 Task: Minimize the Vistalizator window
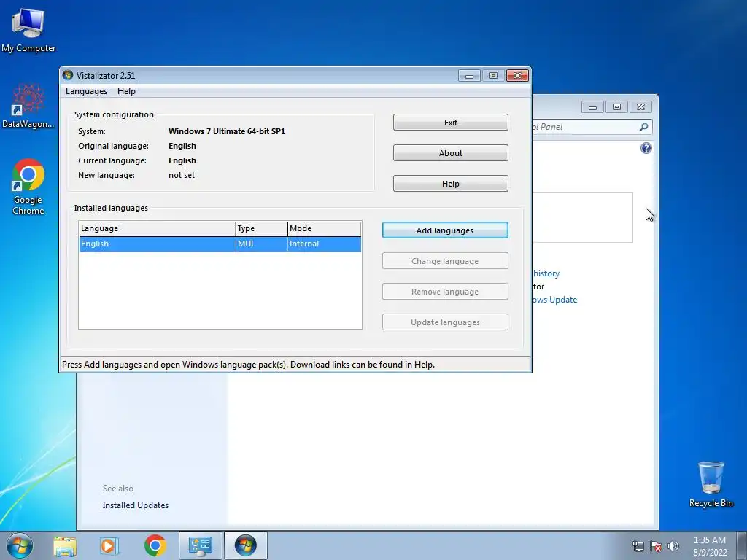(469, 76)
